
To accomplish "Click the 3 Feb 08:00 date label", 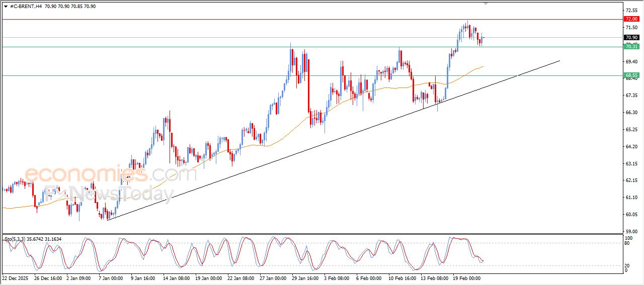I will (x=338, y=277).
